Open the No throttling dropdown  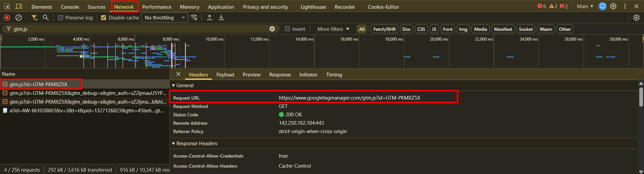coord(164,18)
